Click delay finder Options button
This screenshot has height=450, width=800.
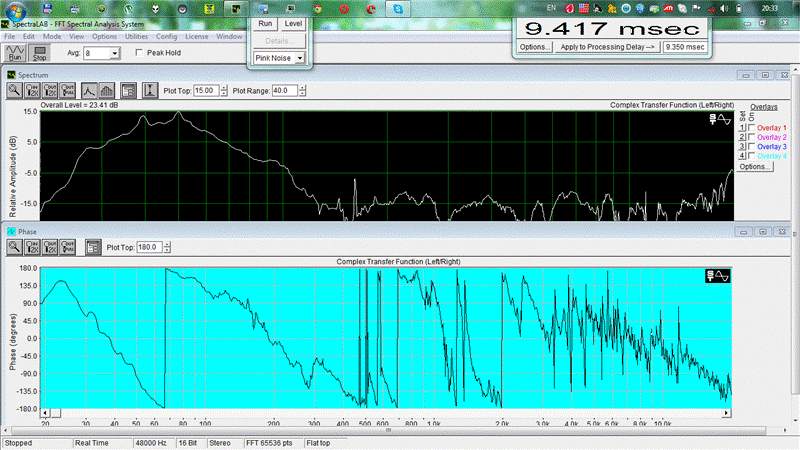pyautogui.click(x=534, y=47)
